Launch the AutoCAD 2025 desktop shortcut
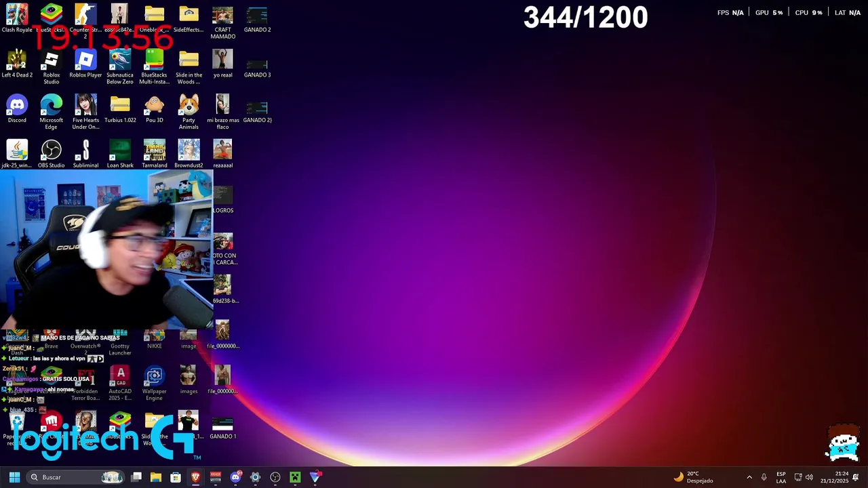This screenshot has width=868, height=488. pos(120,384)
